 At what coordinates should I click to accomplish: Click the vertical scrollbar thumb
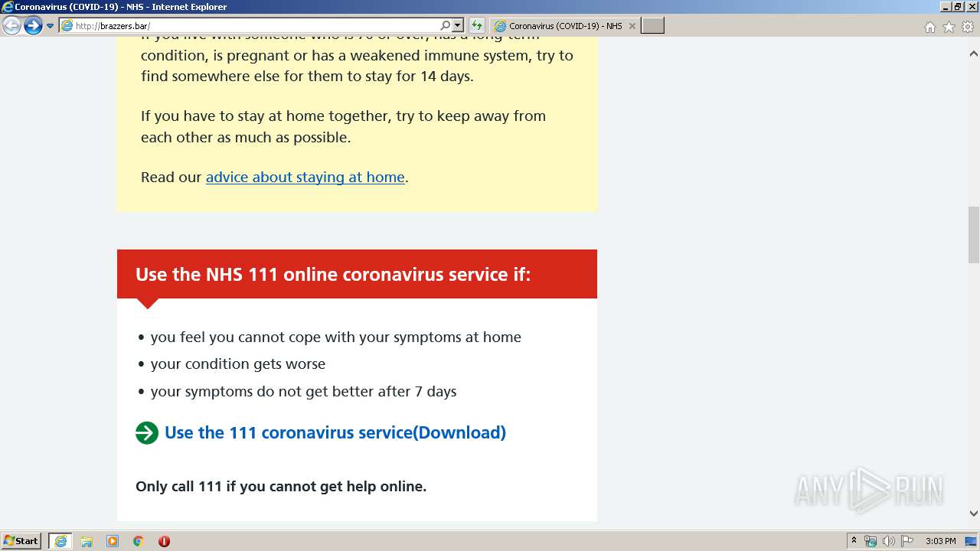pyautogui.click(x=973, y=235)
